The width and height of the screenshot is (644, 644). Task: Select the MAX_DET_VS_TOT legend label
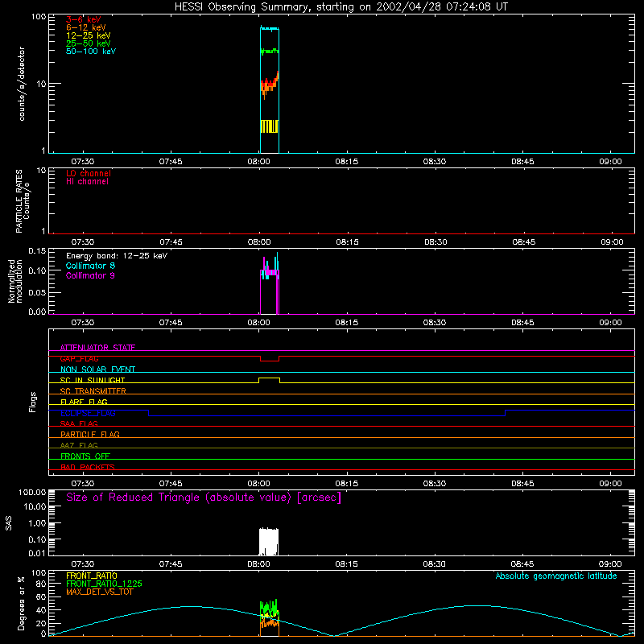(99, 592)
